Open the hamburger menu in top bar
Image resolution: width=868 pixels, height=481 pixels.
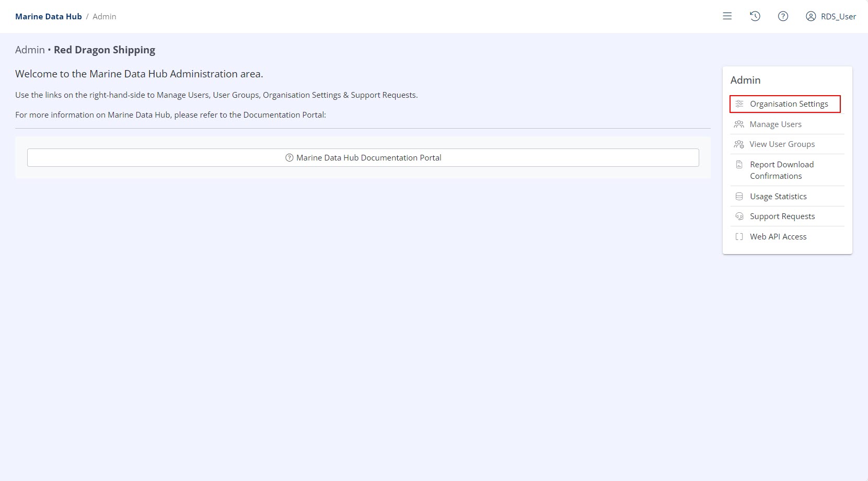coord(727,16)
